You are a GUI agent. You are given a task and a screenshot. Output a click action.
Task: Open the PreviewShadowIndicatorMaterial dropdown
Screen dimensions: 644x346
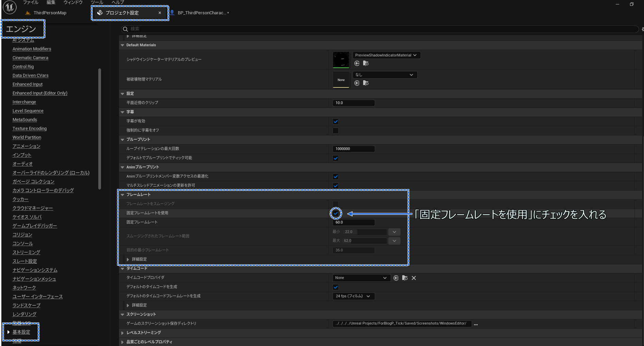386,55
